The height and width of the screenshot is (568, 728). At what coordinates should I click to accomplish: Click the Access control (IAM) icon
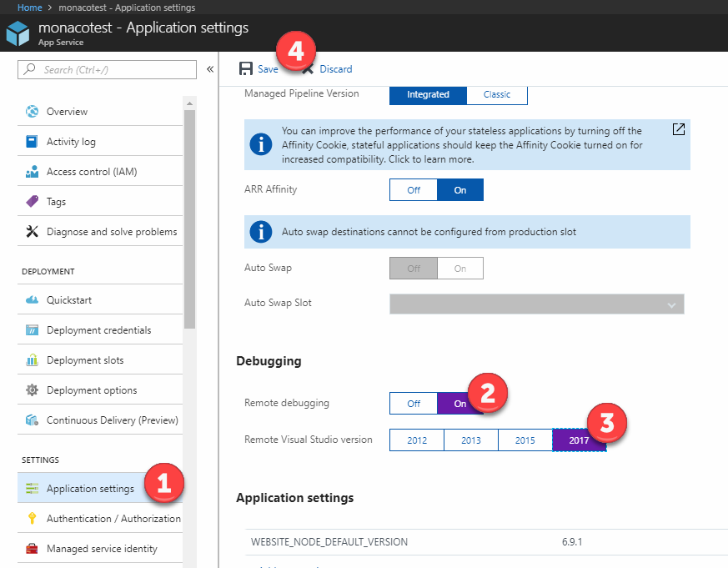pyautogui.click(x=32, y=171)
